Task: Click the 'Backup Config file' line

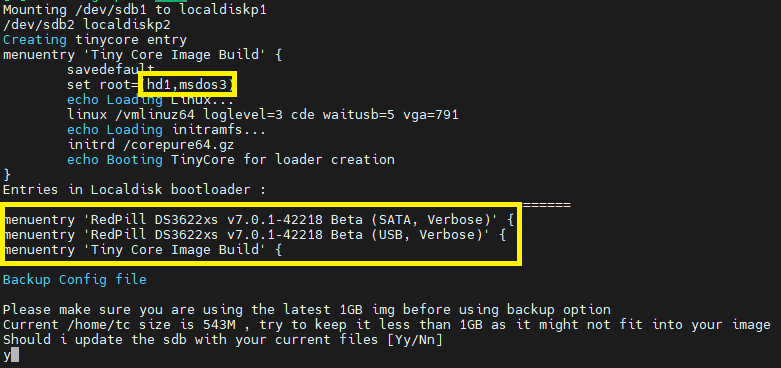Action: (x=75, y=280)
